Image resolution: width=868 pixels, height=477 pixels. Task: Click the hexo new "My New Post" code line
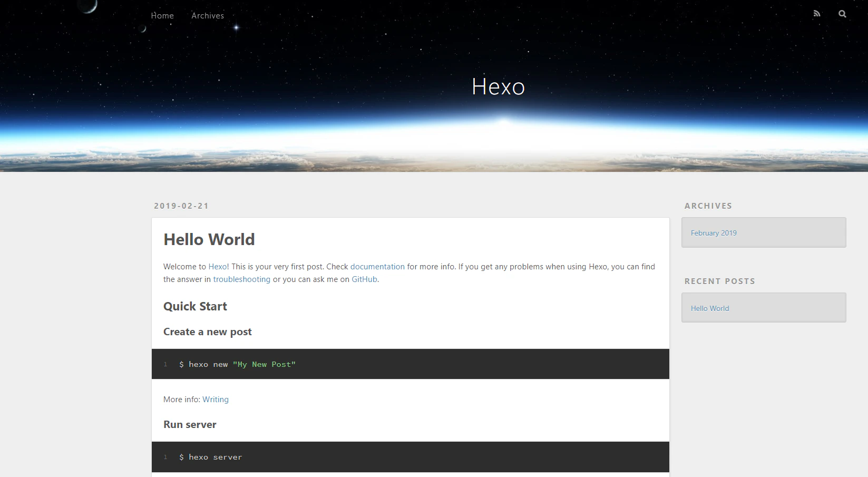tap(237, 364)
